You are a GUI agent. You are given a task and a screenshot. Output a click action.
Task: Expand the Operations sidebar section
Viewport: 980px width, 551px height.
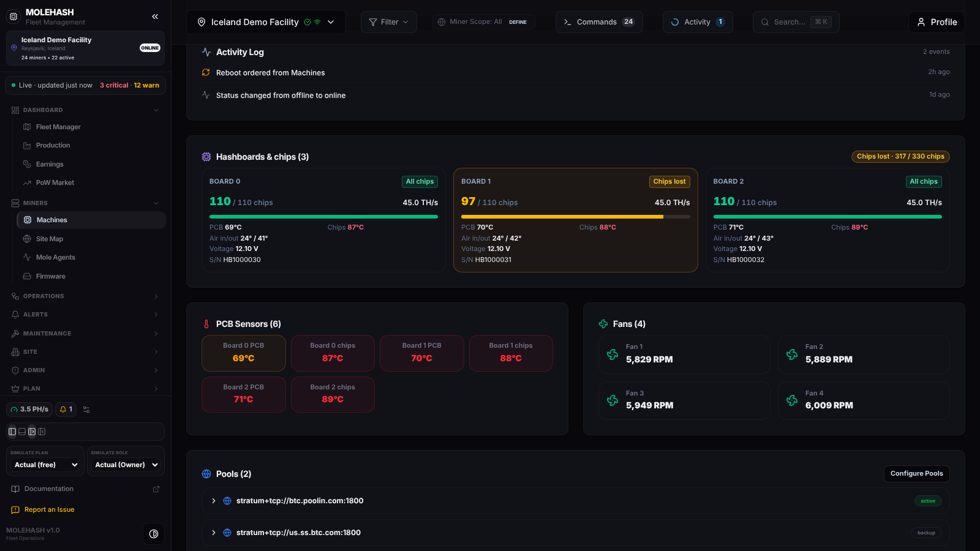coord(85,296)
